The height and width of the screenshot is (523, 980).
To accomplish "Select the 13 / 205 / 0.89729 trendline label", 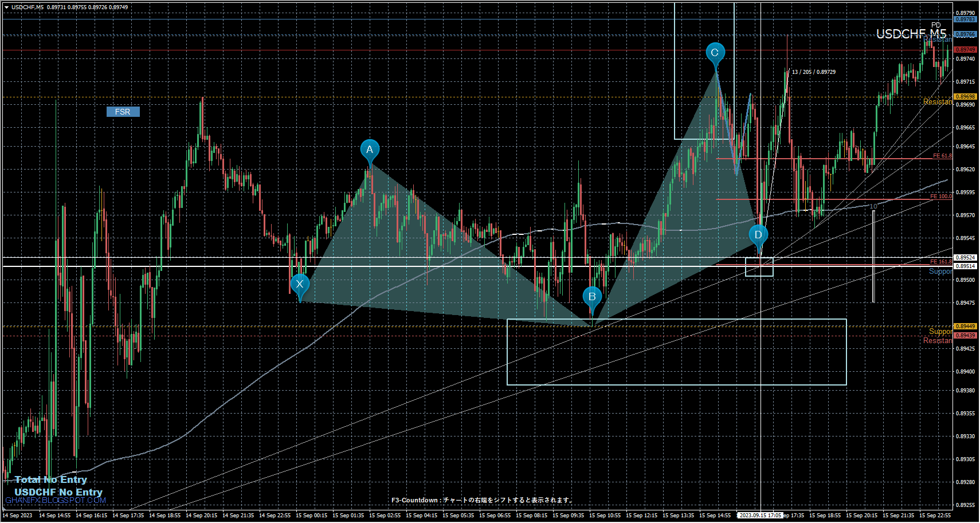I will coord(813,72).
